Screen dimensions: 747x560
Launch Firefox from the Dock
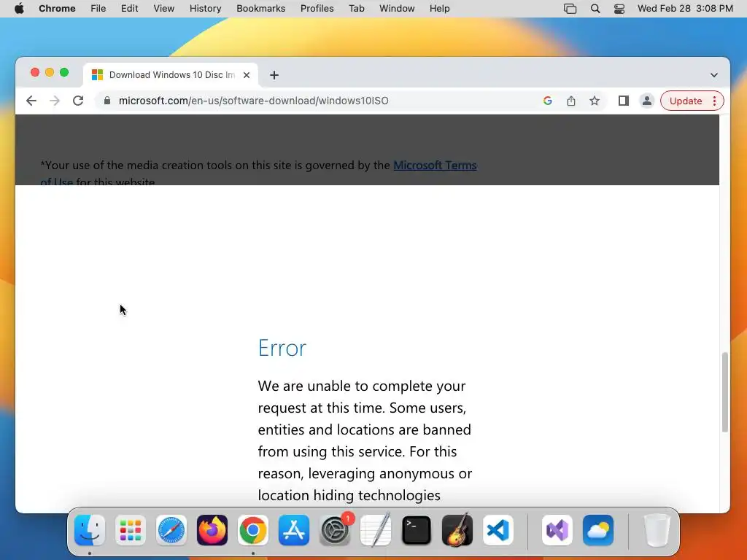[x=212, y=530]
